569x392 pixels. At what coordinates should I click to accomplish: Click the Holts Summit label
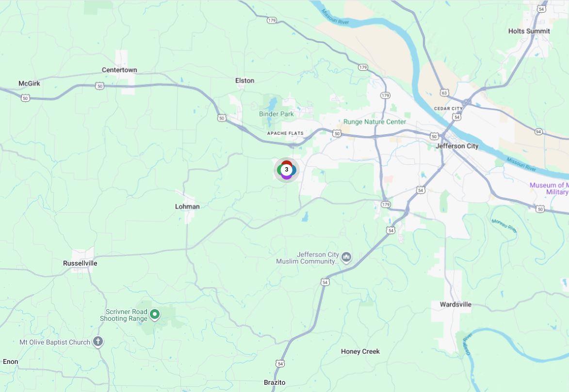click(529, 31)
